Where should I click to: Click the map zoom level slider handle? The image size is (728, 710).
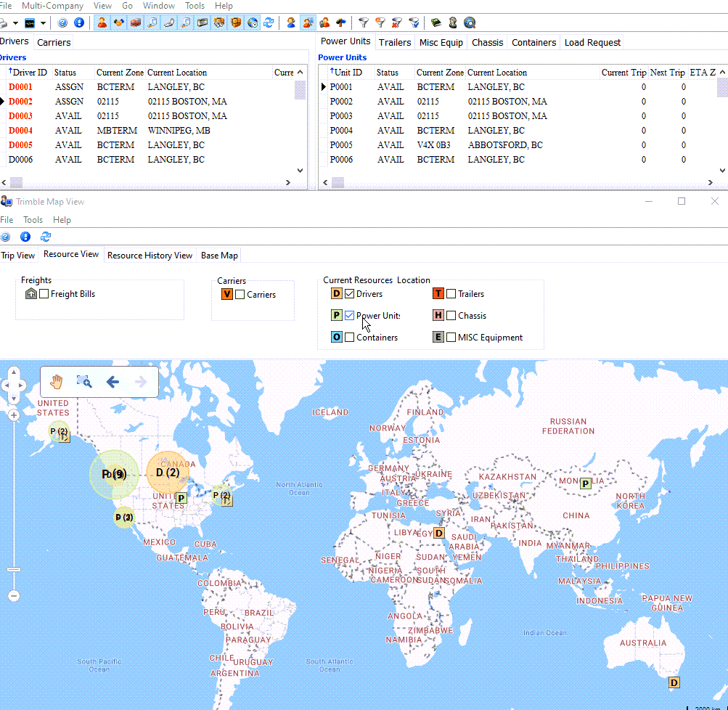[14, 570]
